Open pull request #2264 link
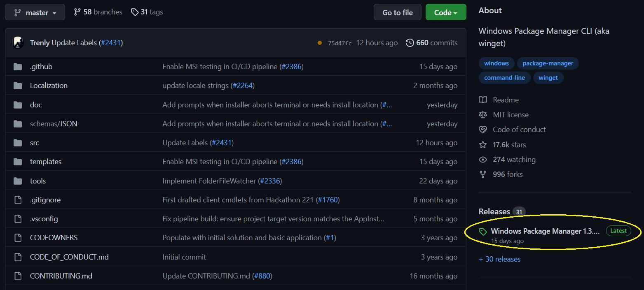 (x=242, y=86)
